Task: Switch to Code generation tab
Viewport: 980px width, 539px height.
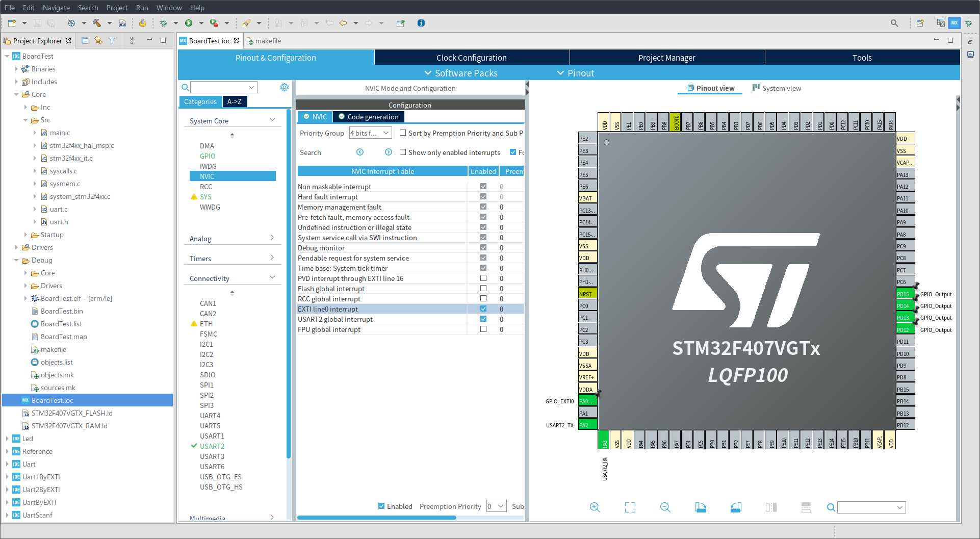Action: click(x=369, y=117)
